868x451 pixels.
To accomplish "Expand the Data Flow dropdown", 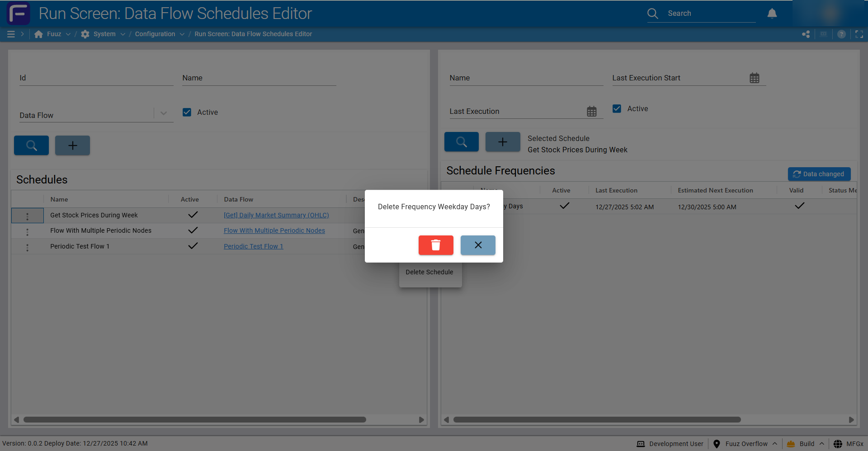I will coord(164,113).
